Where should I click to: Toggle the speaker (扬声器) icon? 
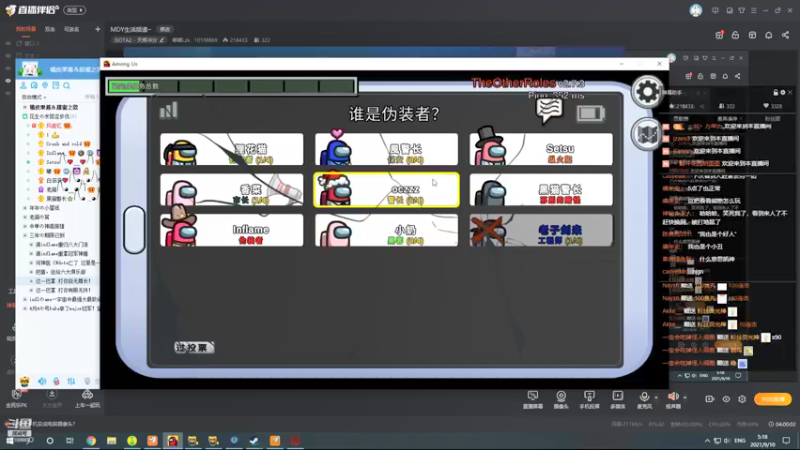(673, 396)
